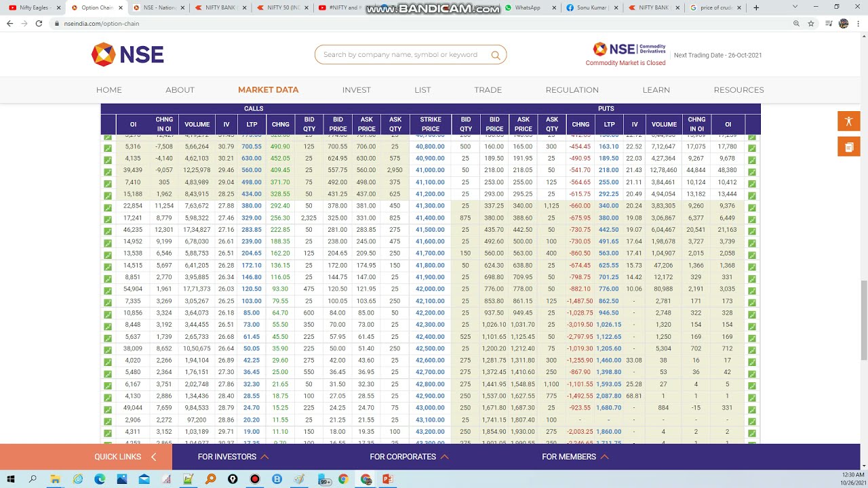
Task: Collapse the QUICK LINKS panel chevron
Action: point(153,457)
